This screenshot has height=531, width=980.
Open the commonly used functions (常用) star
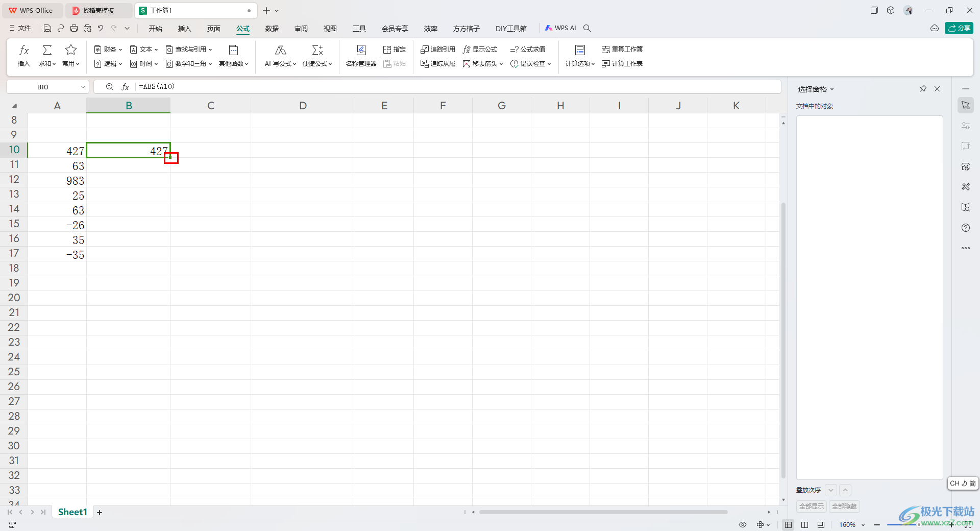(71, 56)
